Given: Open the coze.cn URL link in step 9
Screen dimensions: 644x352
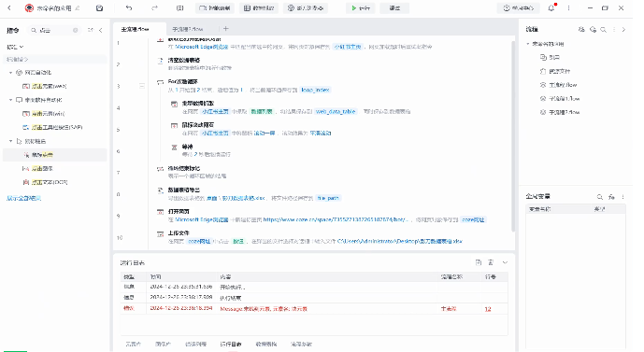Looking at the screenshot, I should pos(336,220).
